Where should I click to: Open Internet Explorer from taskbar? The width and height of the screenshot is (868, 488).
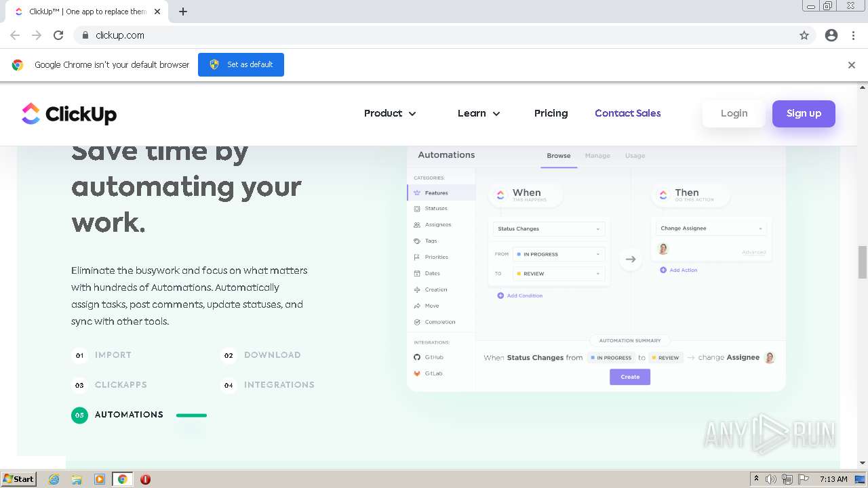click(54, 479)
